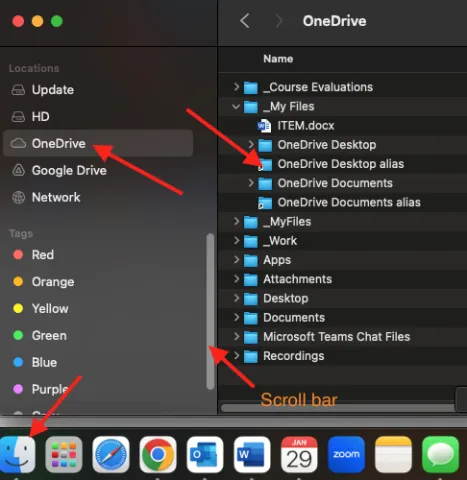The image size is (467, 480).
Task: Select the Microsoft Teams Chat Files folder icon
Action: (x=251, y=337)
